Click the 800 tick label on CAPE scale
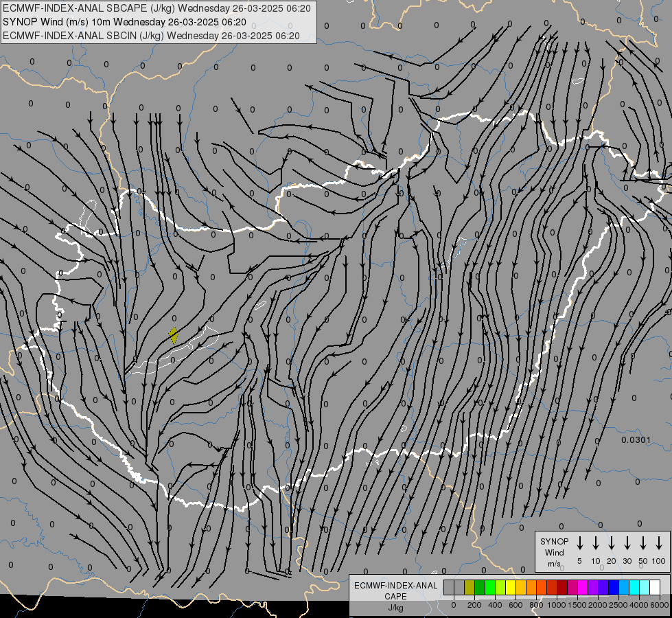This screenshot has height=618, width=672. 536,605
